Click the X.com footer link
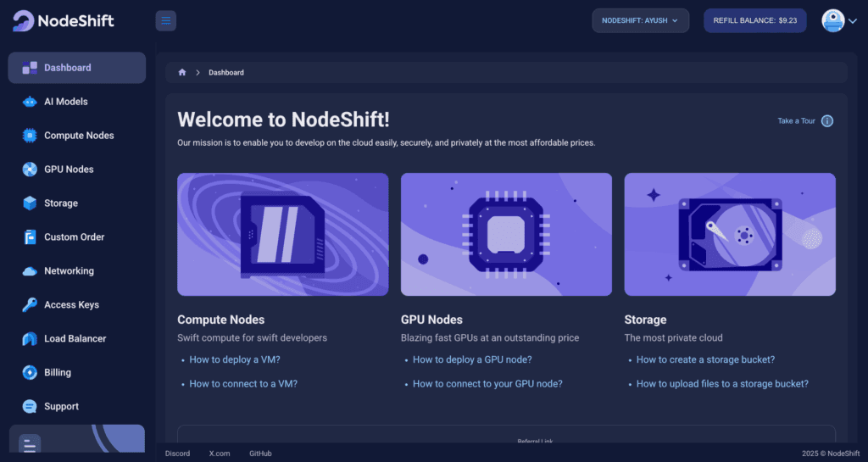The image size is (868, 462). (220, 454)
